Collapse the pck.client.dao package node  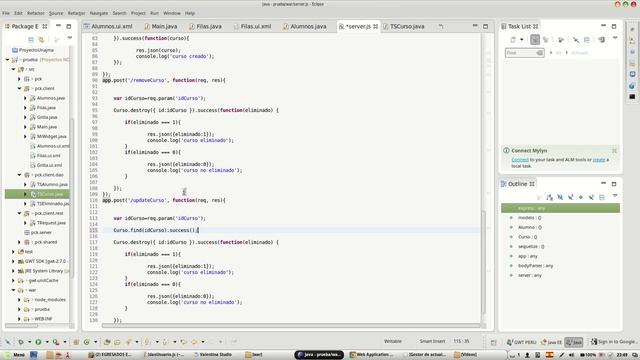click(x=19, y=175)
